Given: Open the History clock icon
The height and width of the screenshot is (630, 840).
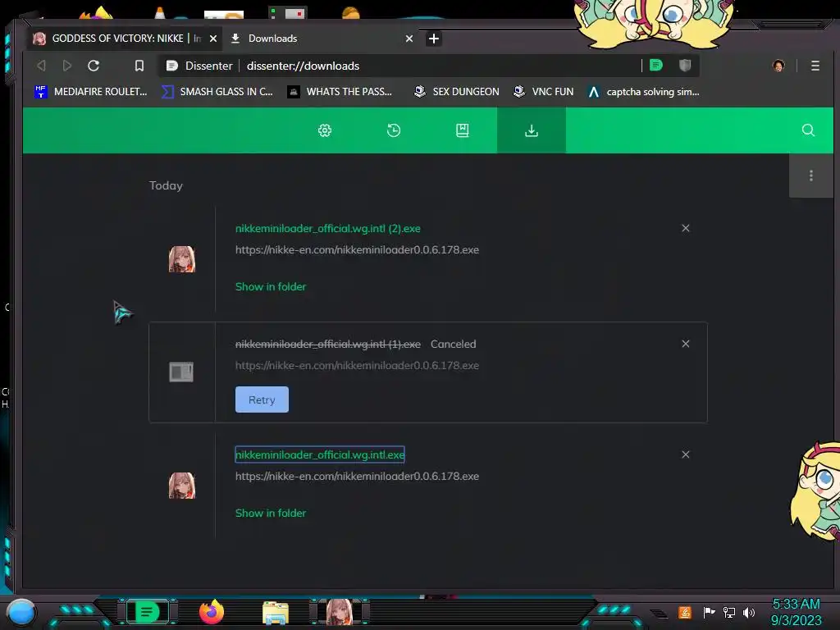Looking at the screenshot, I should pos(394,130).
